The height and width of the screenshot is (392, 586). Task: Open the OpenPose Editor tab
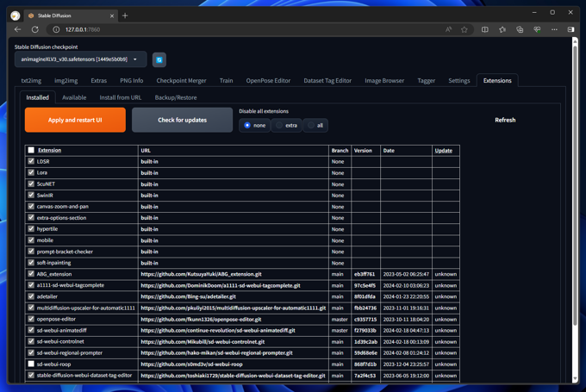[268, 81]
